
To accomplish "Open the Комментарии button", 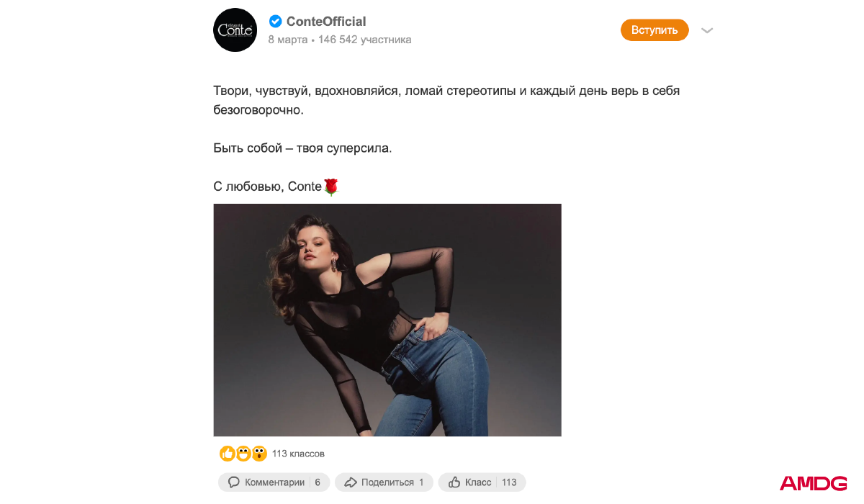I will point(274,482).
